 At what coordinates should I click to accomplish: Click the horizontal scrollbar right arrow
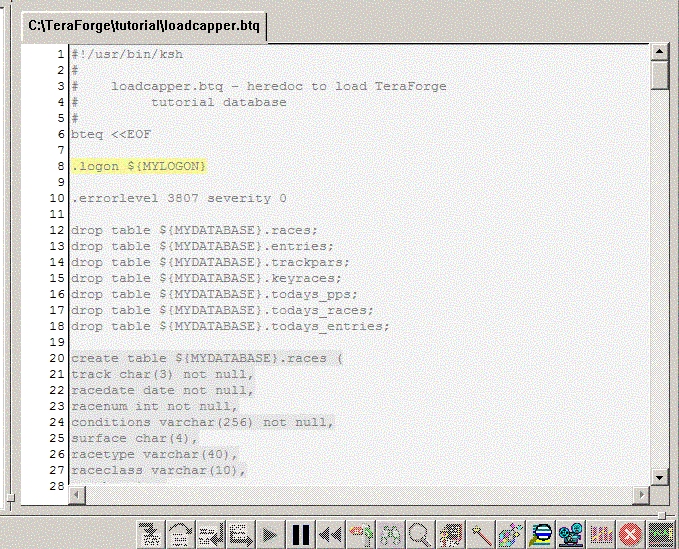pyautogui.click(x=641, y=494)
